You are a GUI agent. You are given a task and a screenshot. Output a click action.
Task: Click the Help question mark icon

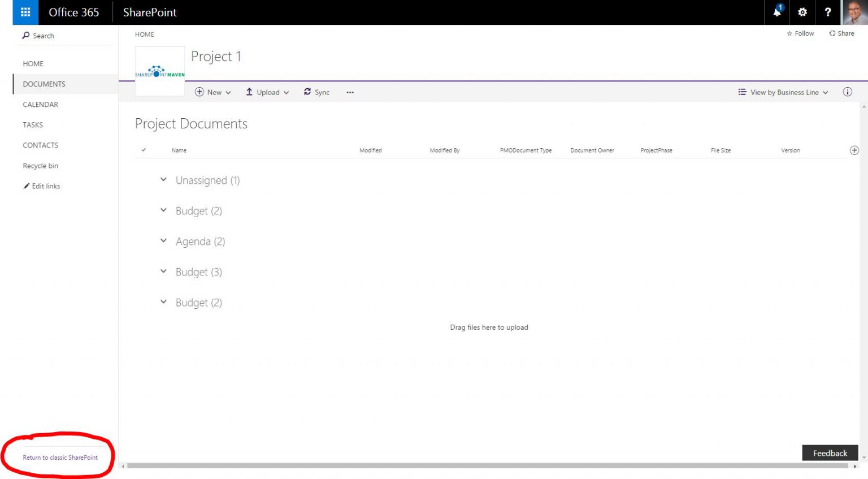828,12
